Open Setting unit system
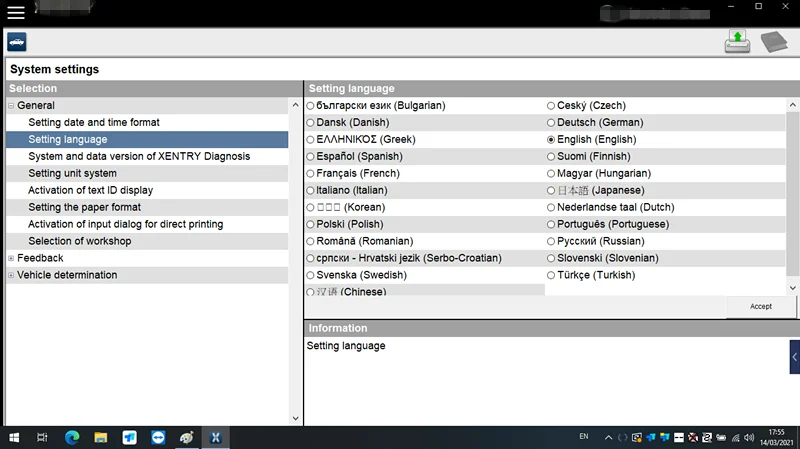800x449 pixels. coord(72,173)
